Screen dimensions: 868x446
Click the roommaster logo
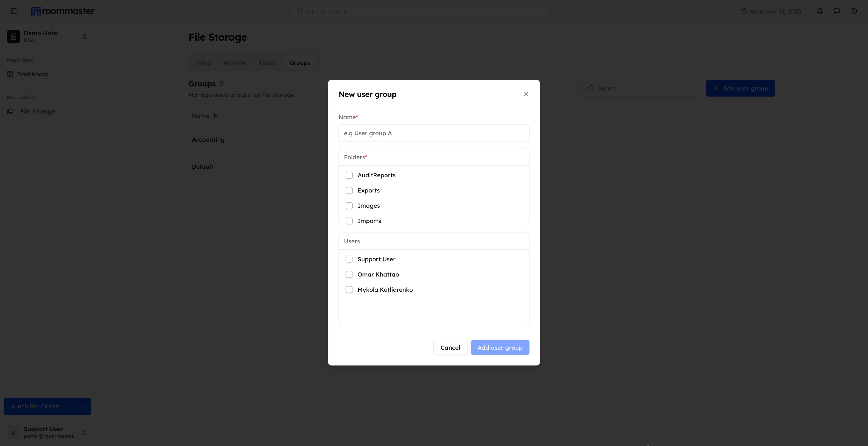(62, 11)
